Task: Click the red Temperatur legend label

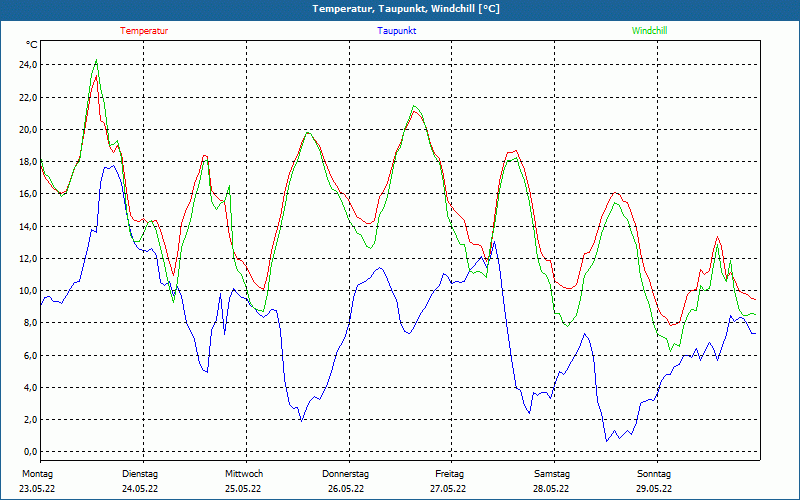Action: pyautogui.click(x=144, y=31)
